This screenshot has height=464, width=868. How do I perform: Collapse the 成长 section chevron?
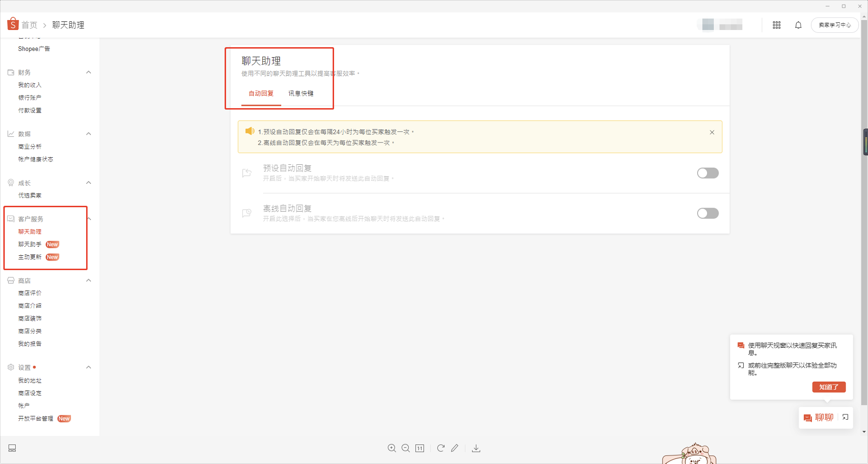89,183
